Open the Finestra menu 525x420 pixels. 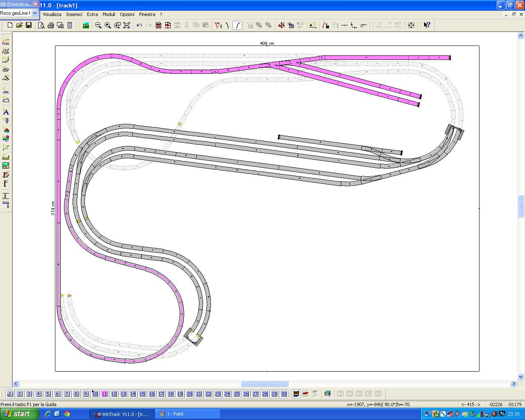point(147,14)
